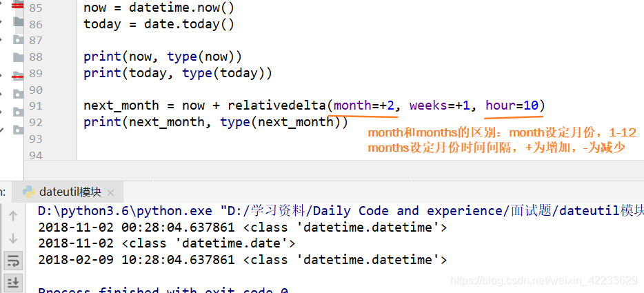The image size is (644, 293).
Task: Click gutter line number 90
Action: click(x=36, y=90)
